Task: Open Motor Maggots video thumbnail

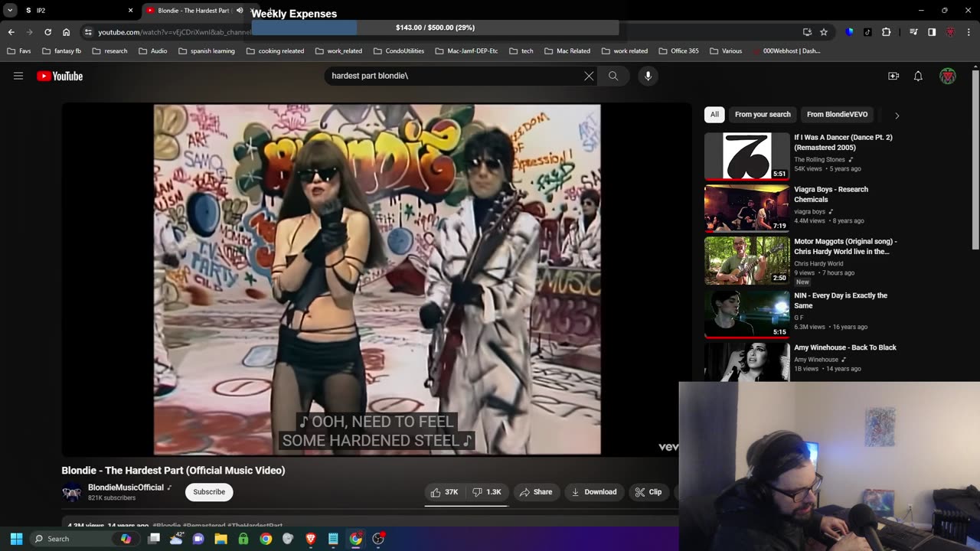Action: [x=746, y=261]
